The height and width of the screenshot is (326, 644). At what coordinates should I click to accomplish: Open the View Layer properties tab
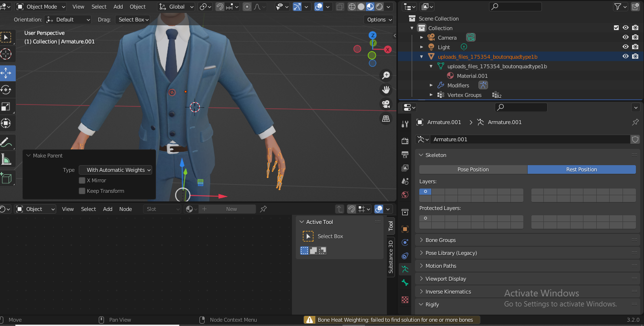coord(405,168)
